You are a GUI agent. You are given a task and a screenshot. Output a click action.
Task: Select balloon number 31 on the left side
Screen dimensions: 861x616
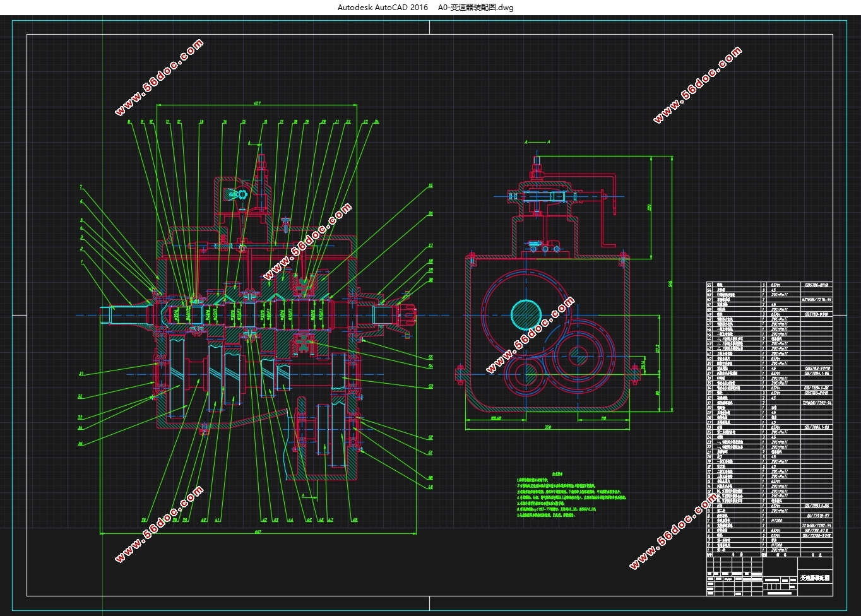pyautogui.click(x=81, y=374)
